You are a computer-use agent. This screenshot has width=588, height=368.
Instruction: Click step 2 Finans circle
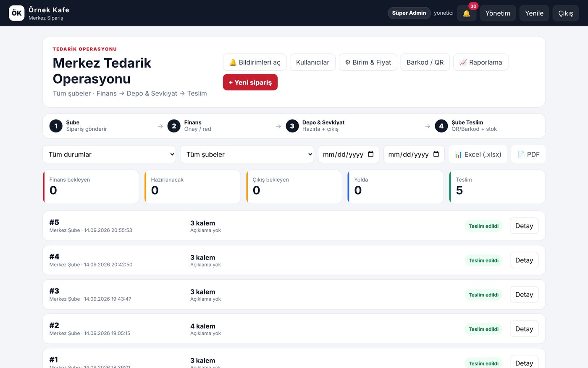(174, 126)
